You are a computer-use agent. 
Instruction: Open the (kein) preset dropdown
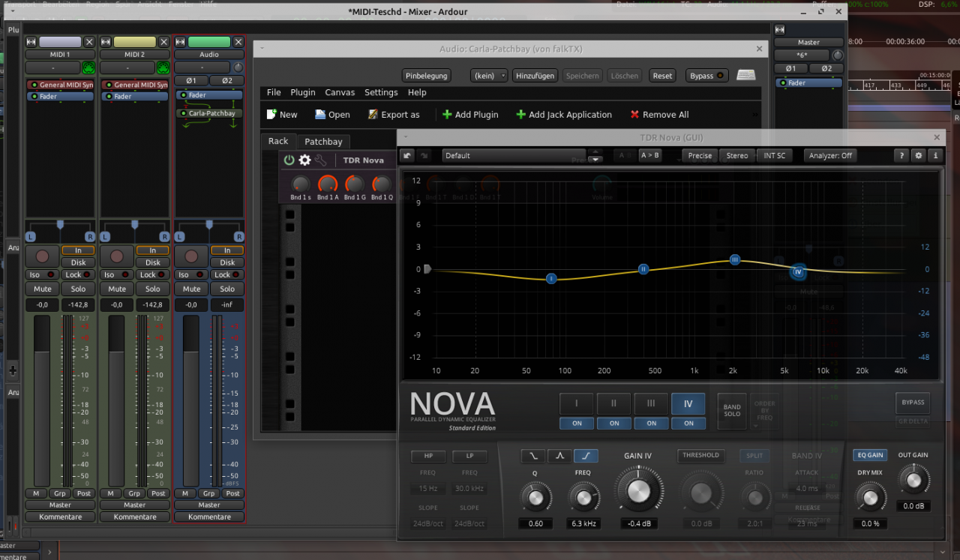(x=489, y=76)
